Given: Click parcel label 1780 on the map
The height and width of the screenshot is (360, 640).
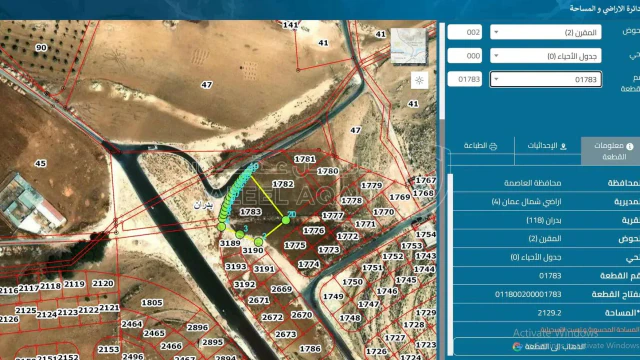Looking at the screenshot, I should [x=328, y=171].
